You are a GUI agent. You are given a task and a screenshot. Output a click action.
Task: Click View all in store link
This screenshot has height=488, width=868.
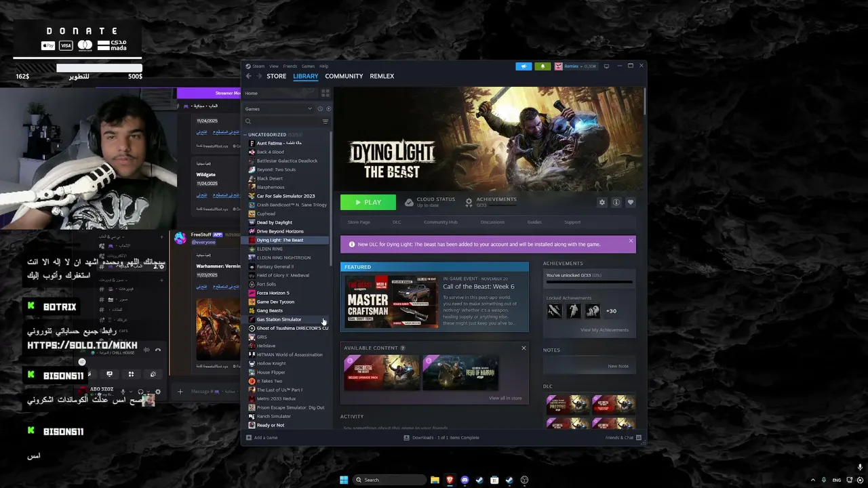(x=505, y=398)
